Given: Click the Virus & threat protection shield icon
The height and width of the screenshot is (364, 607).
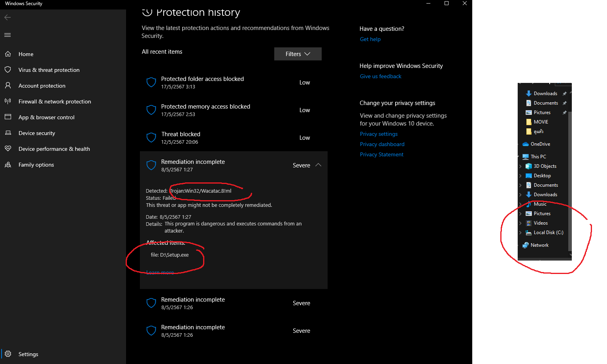Looking at the screenshot, I should pos(8,70).
